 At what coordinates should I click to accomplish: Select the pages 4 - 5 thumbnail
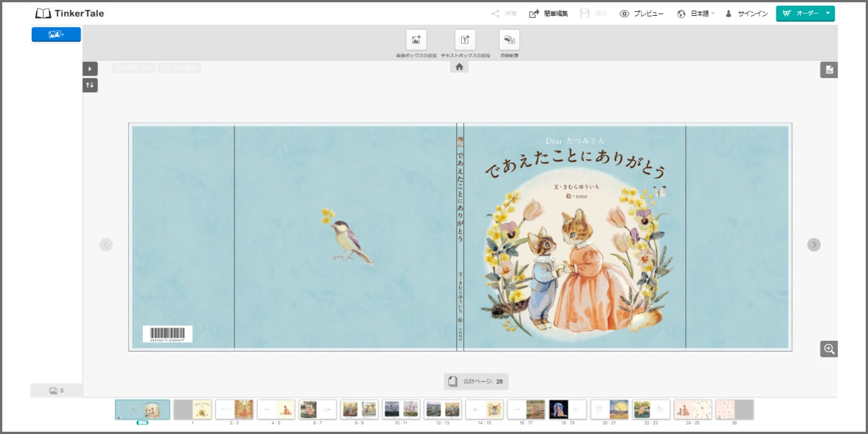coord(276,410)
